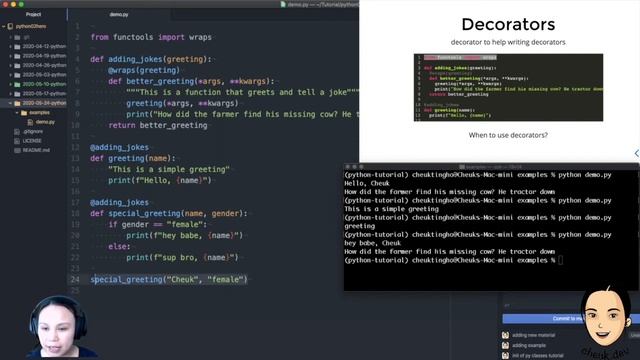Expand the .git folder arrow
Screen dimensions: 640x360
11,37
